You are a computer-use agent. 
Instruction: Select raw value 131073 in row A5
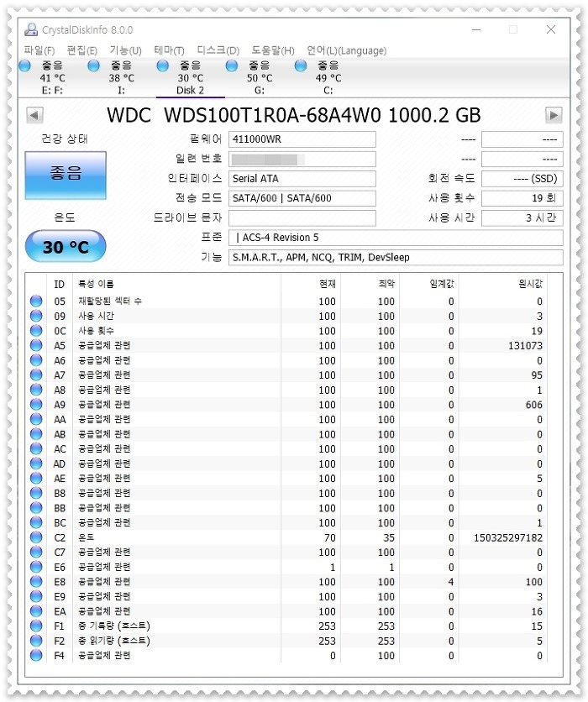click(x=525, y=346)
